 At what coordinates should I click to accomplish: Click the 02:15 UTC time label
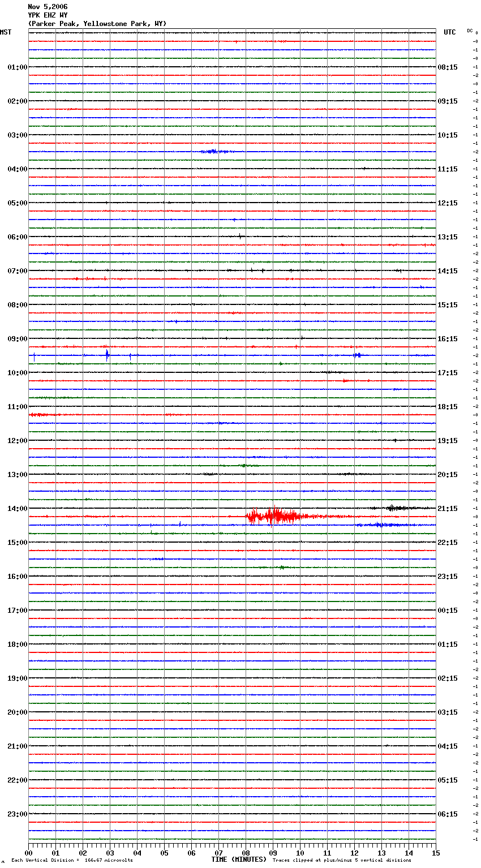(x=448, y=678)
